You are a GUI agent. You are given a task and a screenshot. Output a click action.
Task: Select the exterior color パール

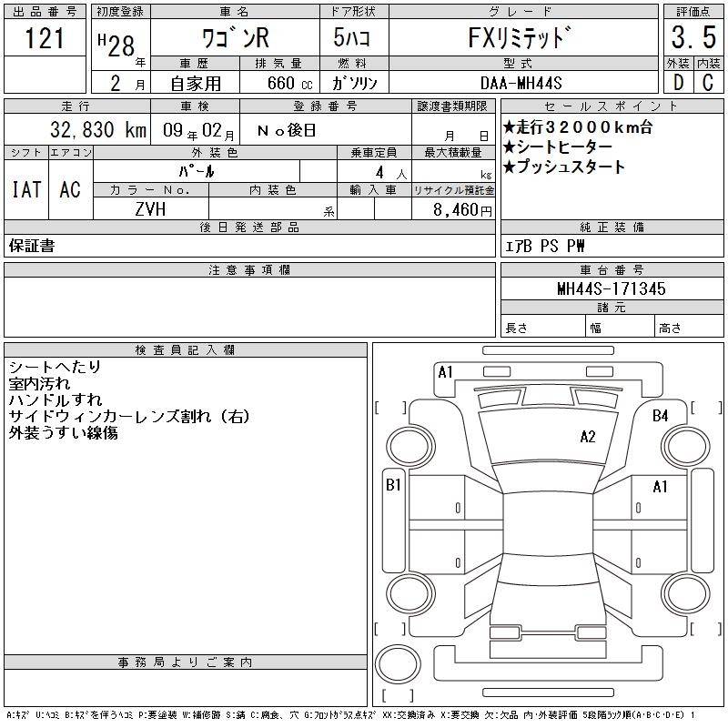tap(197, 172)
